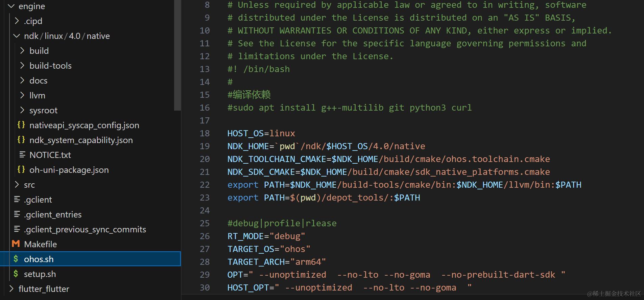Screen dimensions: 644x300
Task: Click the JSON icon beside nativeapi_syscap_config.json
Action: point(21,125)
